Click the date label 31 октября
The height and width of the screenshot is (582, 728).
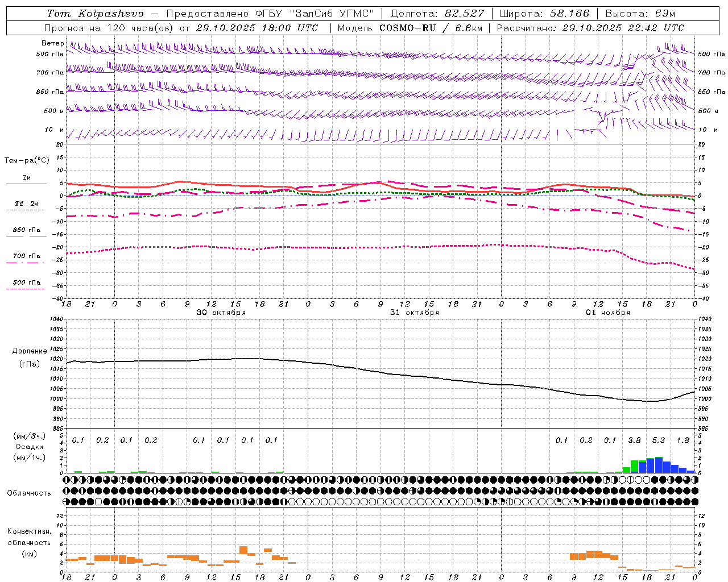(x=414, y=313)
